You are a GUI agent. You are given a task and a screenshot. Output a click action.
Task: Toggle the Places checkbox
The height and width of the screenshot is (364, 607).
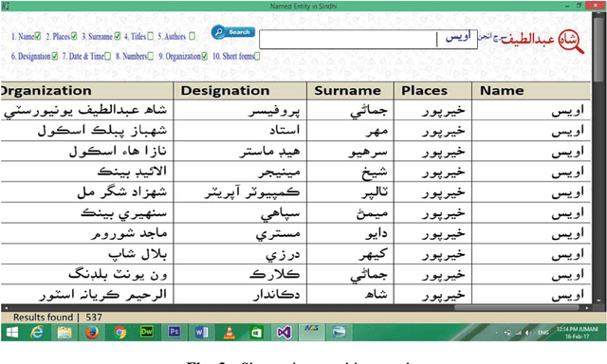pos(74,36)
